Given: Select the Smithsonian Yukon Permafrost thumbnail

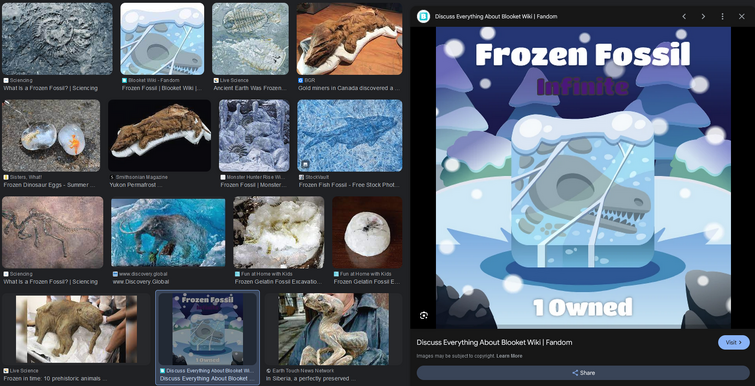Looking at the screenshot, I should [159, 136].
